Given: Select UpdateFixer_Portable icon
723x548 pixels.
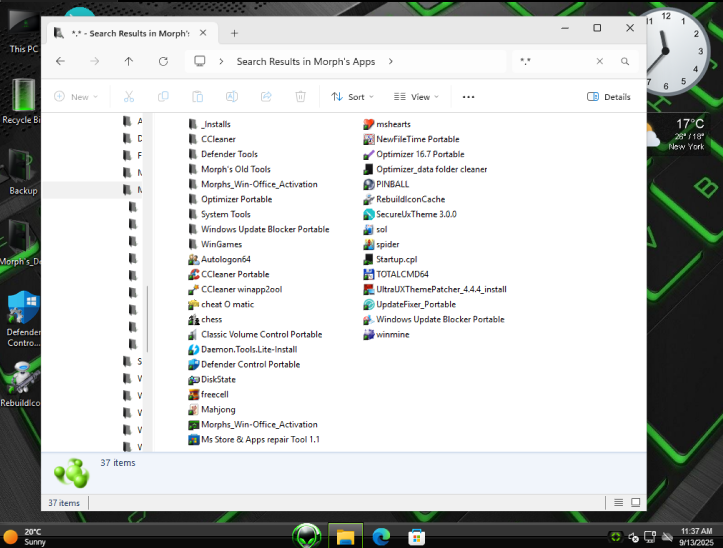Looking at the screenshot, I should [x=368, y=304].
